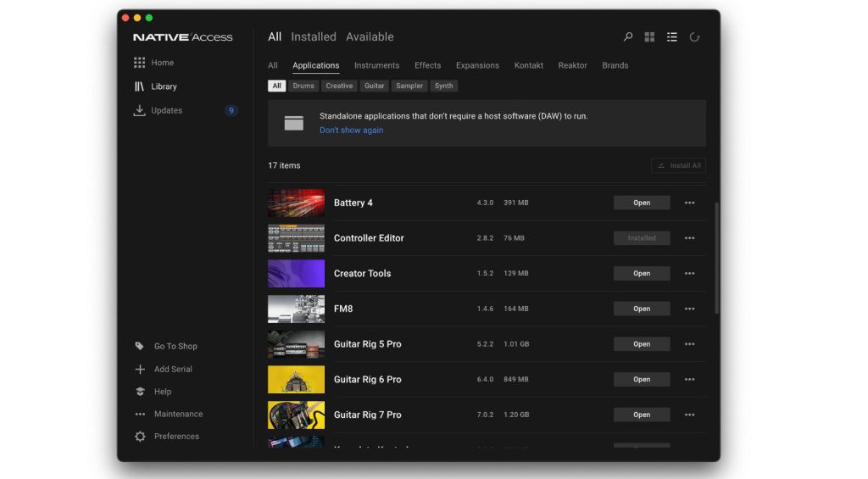Click the refresh icon
The image size is (868, 479).
pyautogui.click(x=694, y=37)
